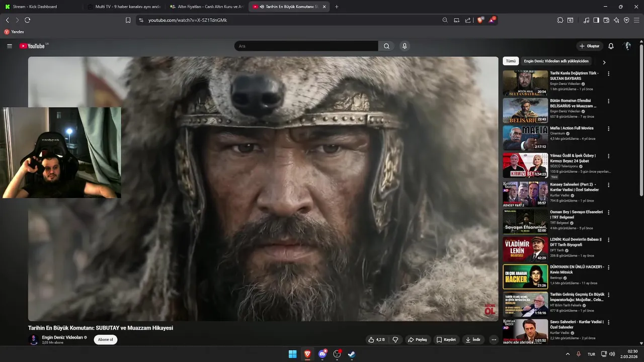644x362 pixels.
Task: Subscribe using the Abone ol button
Action: click(x=106, y=339)
